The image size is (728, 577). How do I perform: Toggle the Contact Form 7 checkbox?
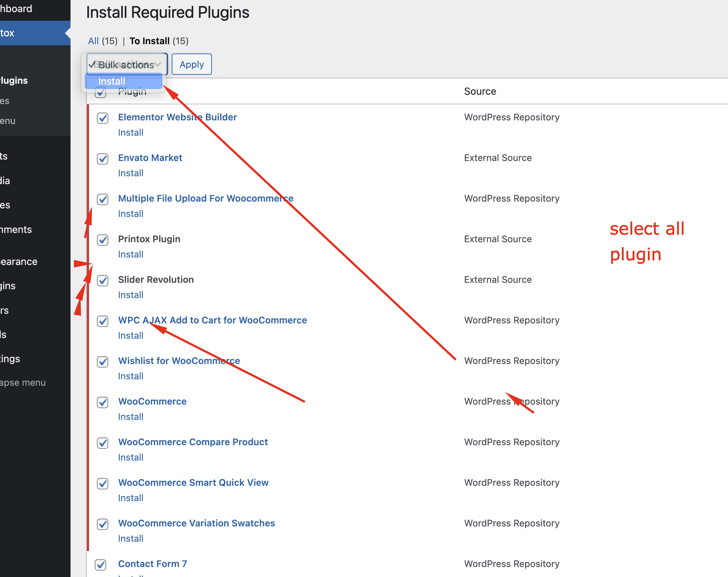point(101,565)
